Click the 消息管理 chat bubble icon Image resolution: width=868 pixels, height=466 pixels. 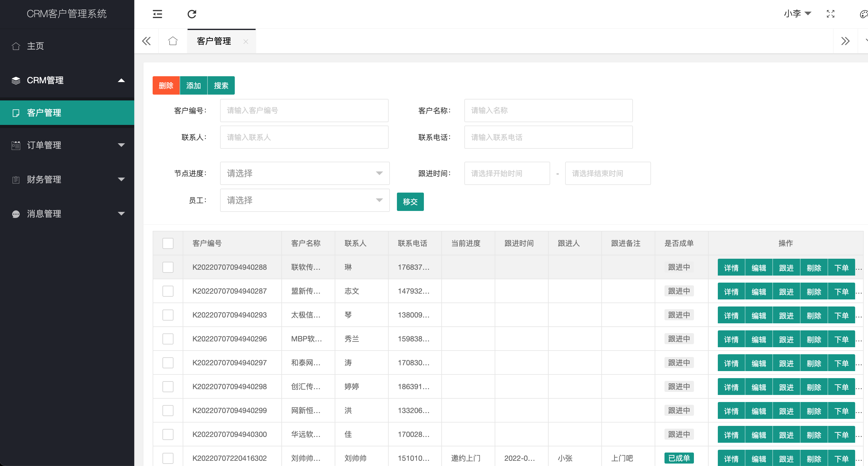[x=16, y=214]
